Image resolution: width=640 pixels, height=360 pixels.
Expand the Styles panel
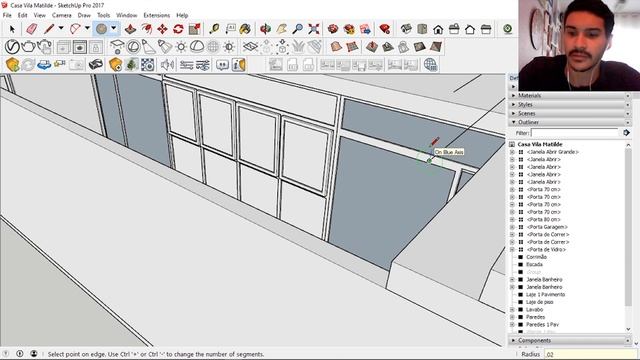pyautogui.click(x=513, y=104)
